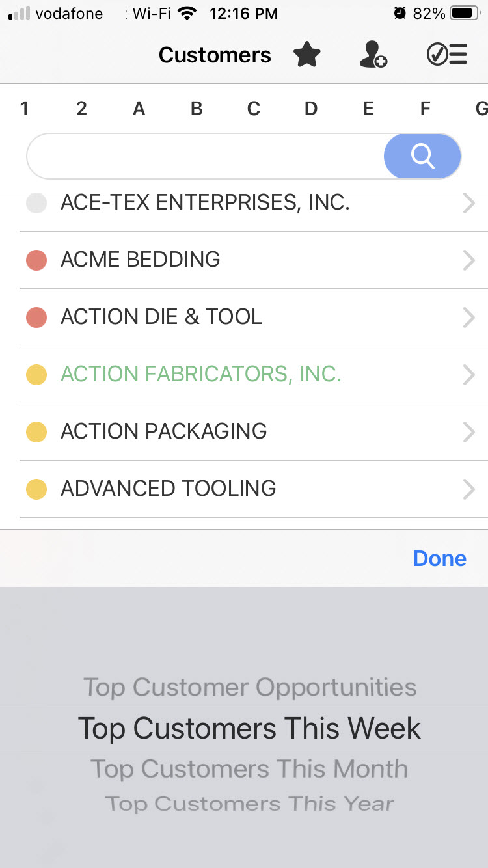Screen dimensions: 488x868
Task: Tap the yellow dot beside ACTION PACKAGING
Action: coord(36,432)
